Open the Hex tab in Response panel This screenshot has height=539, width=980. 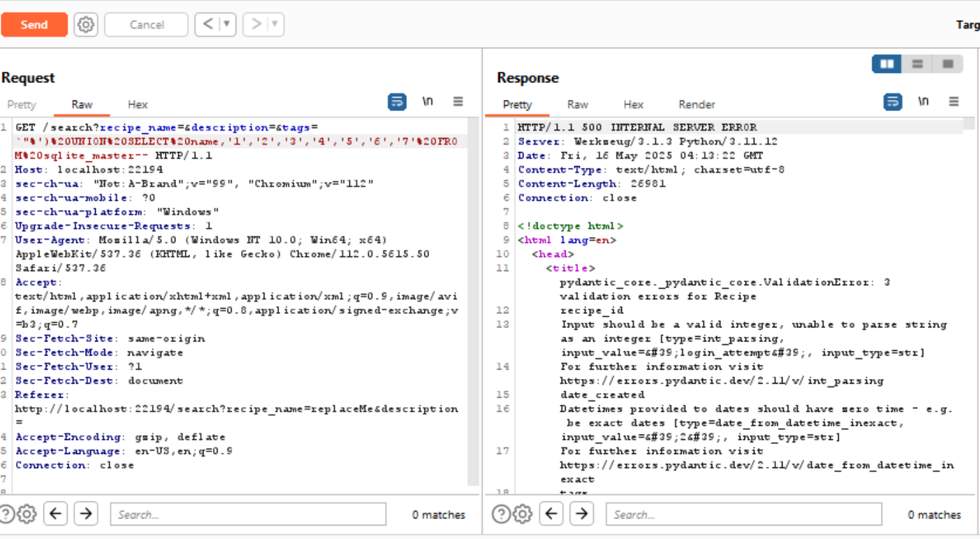point(633,104)
